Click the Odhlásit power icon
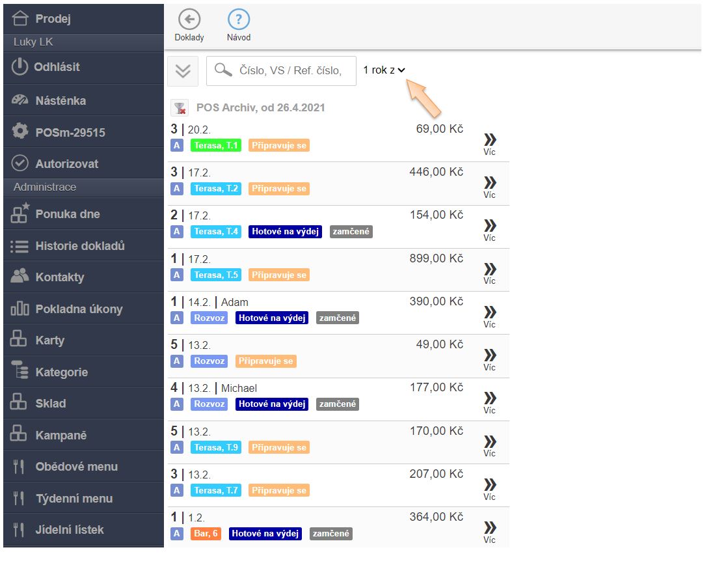The width and height of the screenshot is (728, 567). pyautogui.click(x=20, y=67)
